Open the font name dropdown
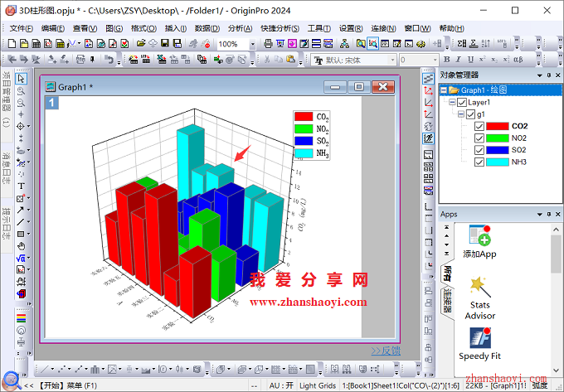Viewport: 564px width, 392px height. [392, 60]
